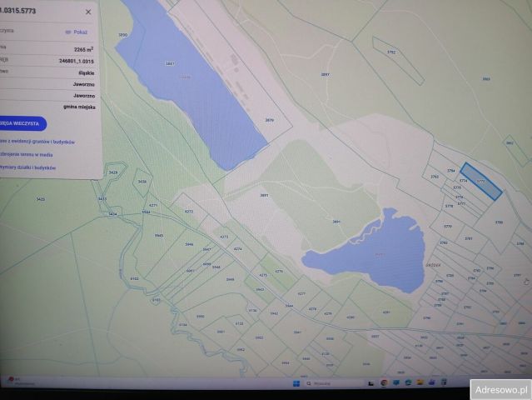Open the rightmost taskbar app icon
This screenshot has height=400, width=532.
[x=444, y=382]
